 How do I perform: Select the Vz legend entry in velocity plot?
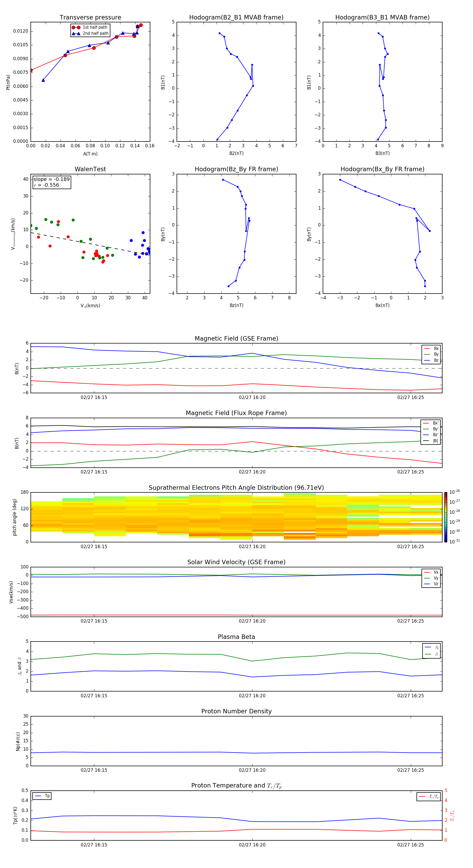click(x=431, y=584)
